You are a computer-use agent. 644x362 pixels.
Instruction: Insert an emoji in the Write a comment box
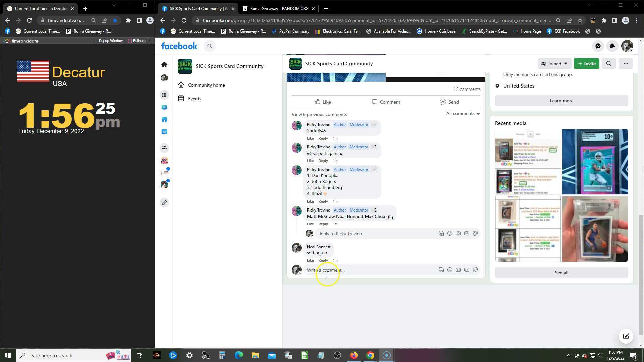click(450, 270)
